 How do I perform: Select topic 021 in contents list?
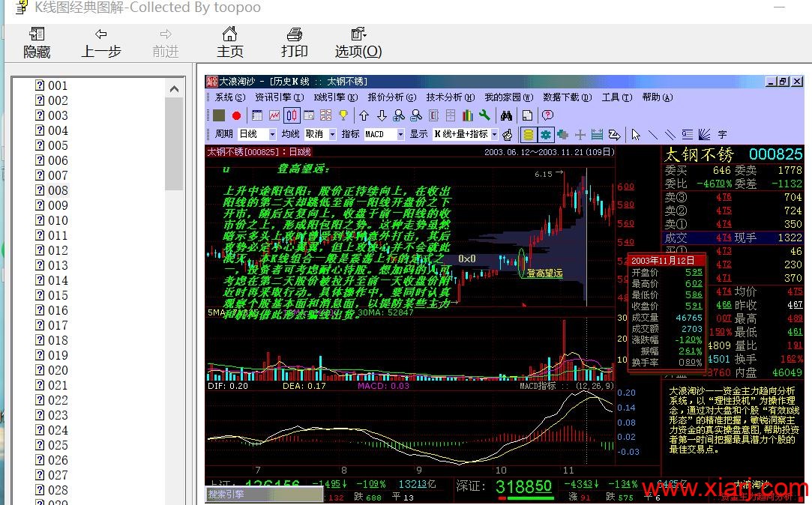coord(52,385)
